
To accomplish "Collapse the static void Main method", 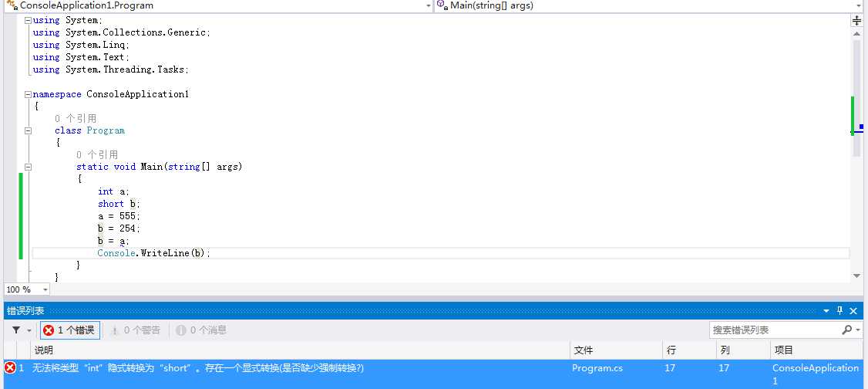I will (28, 167).
